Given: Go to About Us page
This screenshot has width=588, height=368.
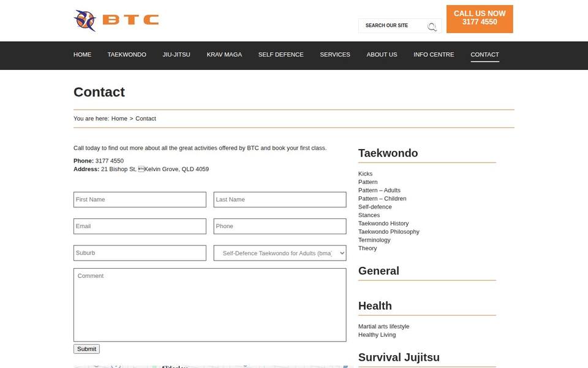Looking at the screenshot, I should tap(382, 55).
